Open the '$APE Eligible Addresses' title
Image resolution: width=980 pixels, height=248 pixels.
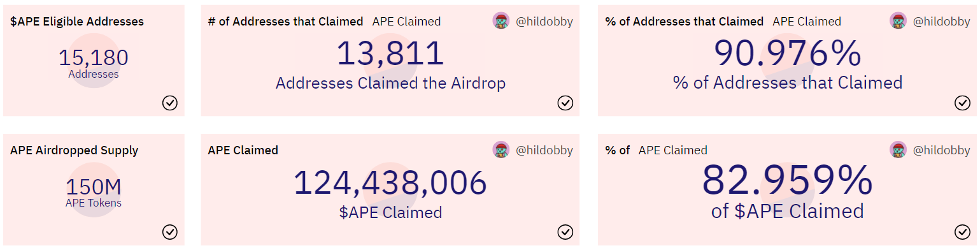[x=77, y=22]
